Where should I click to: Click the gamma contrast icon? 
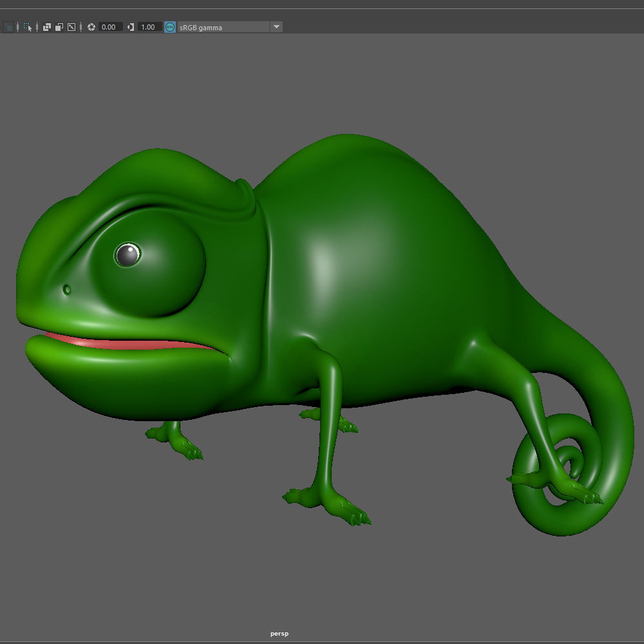(x=131, y=27)
